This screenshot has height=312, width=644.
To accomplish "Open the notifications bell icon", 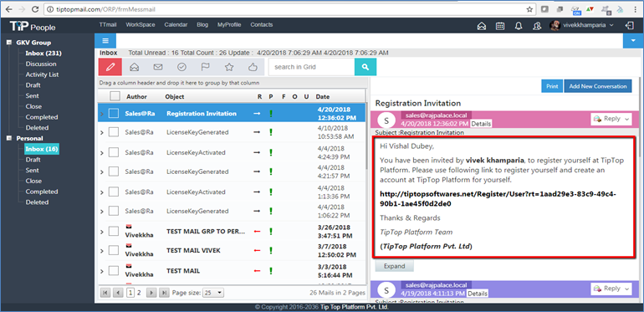I will tap(519, 25).
